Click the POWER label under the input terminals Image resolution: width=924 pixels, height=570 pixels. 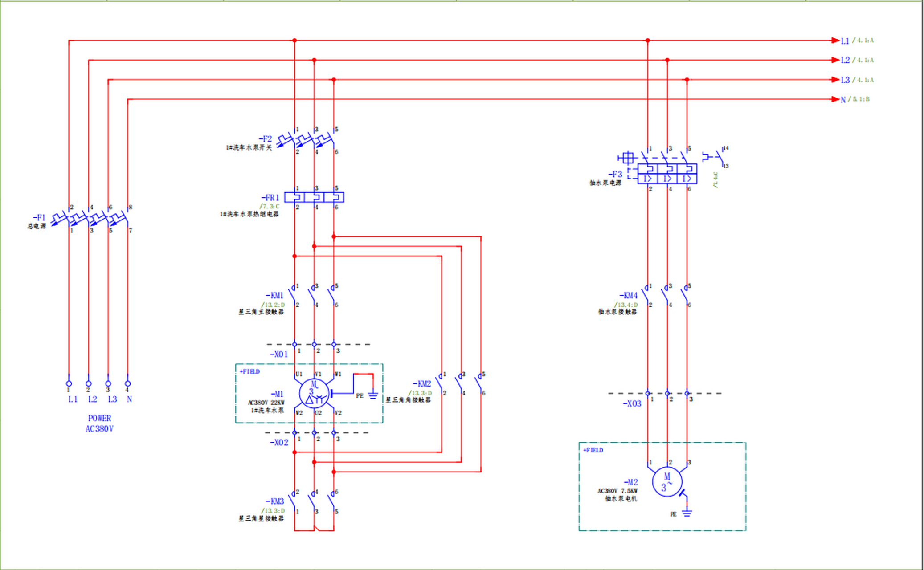99,419
